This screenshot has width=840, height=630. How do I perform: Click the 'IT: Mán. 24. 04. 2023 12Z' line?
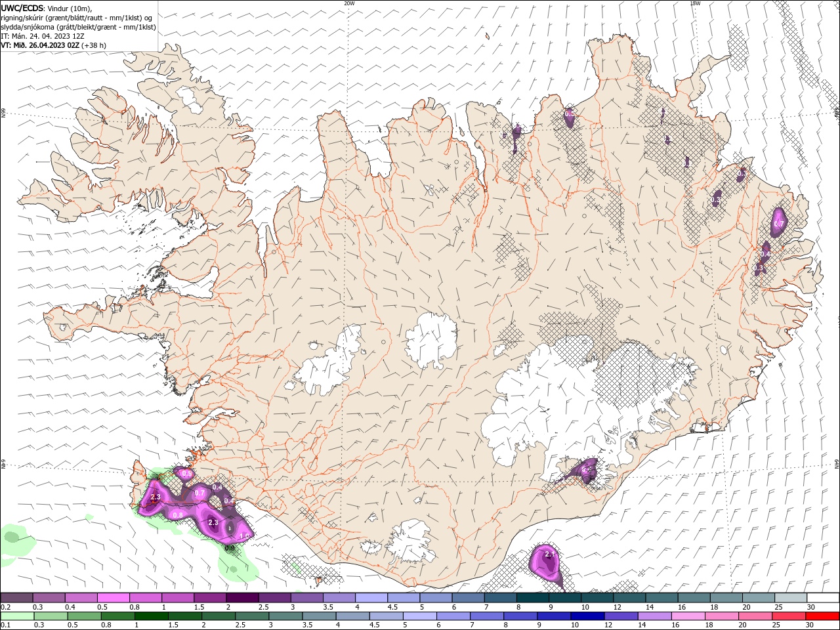43,35
